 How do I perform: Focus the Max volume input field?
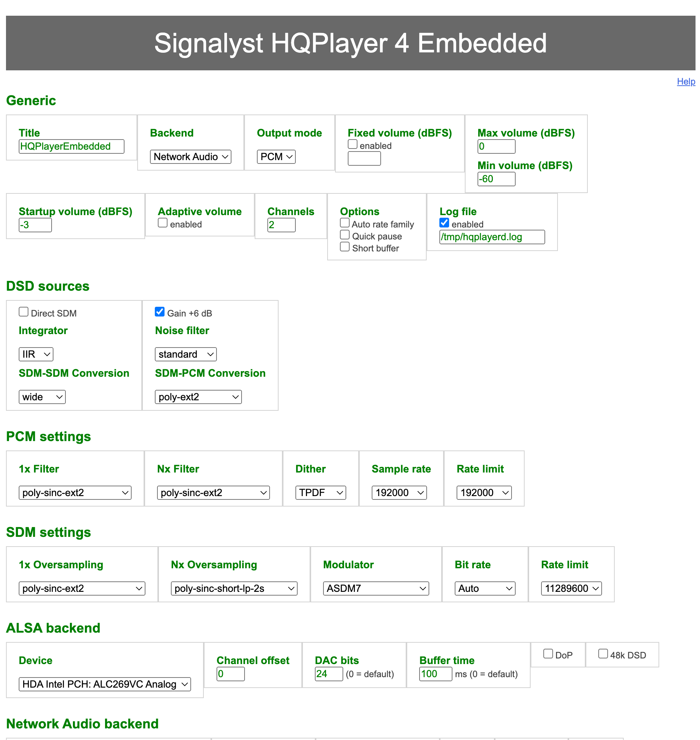point(496,146)
